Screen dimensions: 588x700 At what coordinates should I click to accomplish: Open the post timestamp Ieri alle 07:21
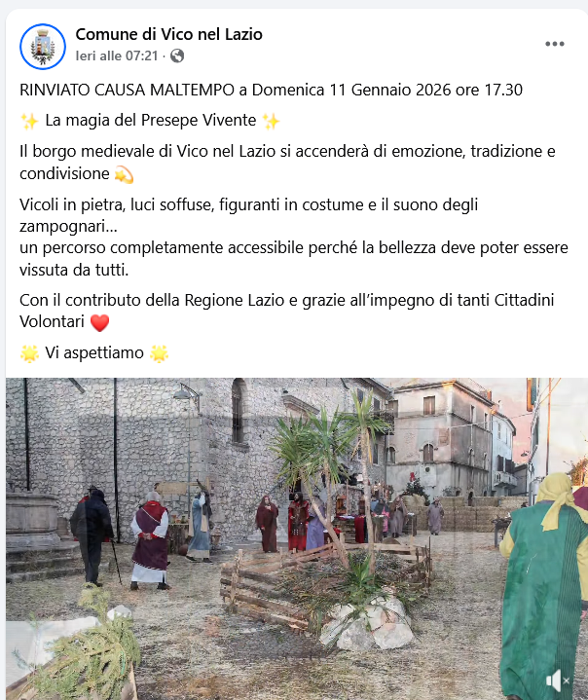coord(117,55)
